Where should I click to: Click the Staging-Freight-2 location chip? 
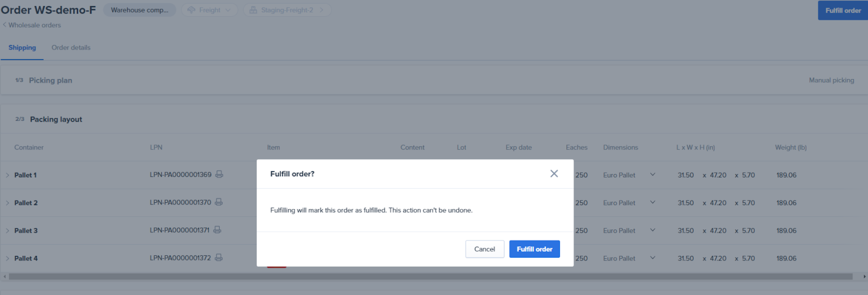pos(287,10)
